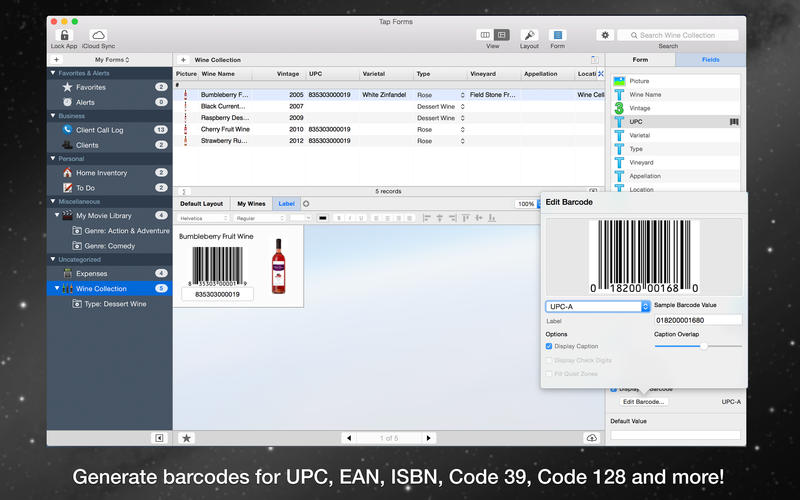This screenshot has width=800, height=500.
Task: Select Client Call Log in the sidebar
Action: tap(100, 130)
